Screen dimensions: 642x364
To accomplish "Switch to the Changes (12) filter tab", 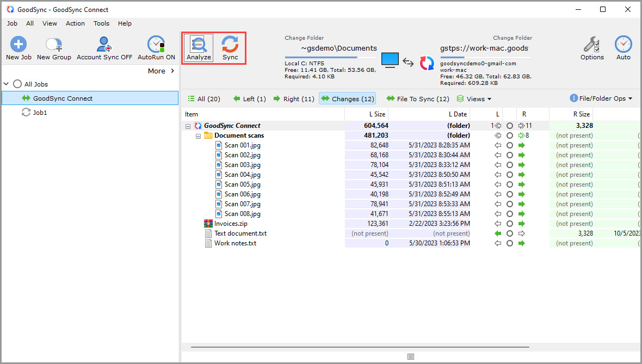I will click(347, 98).
